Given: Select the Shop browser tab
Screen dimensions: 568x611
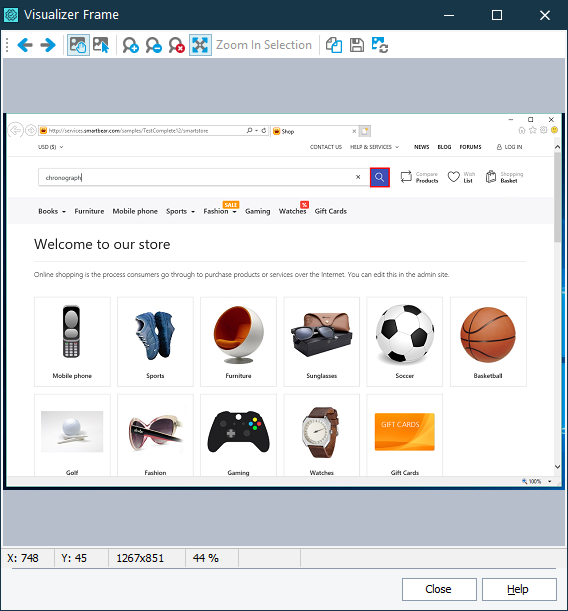Looking at the screenshot, I should [314, 131].
